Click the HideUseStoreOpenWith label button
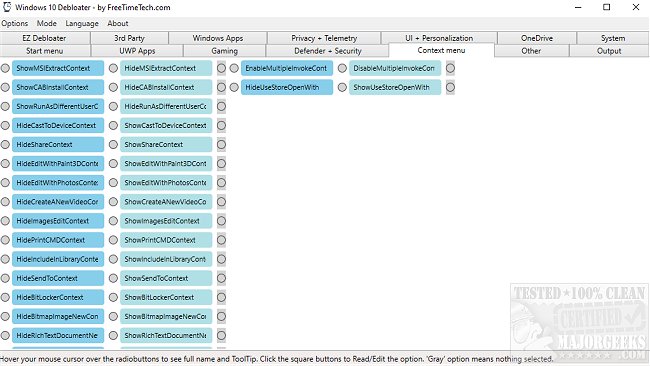650x366 pixels. click(287, 87)
